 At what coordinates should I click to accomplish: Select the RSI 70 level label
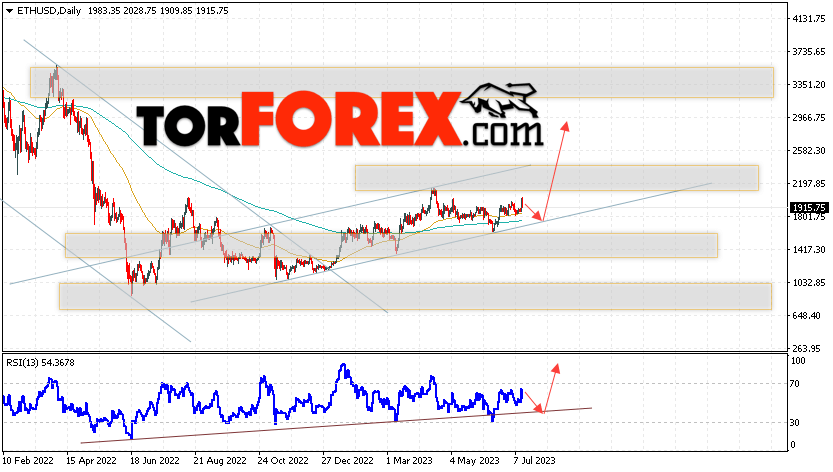coord(795,383)
